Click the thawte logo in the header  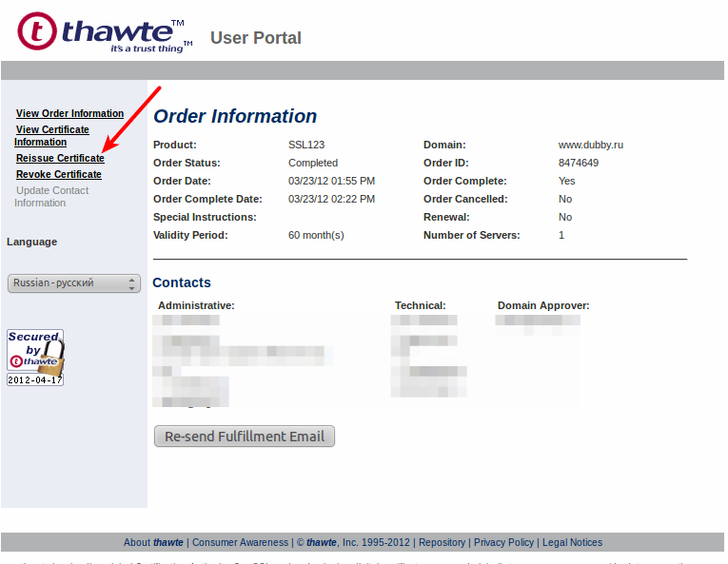105,32
